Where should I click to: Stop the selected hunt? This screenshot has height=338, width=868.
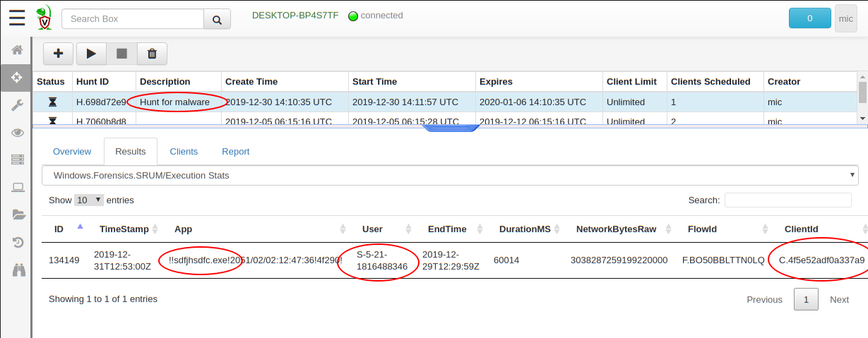click(121, 54)
